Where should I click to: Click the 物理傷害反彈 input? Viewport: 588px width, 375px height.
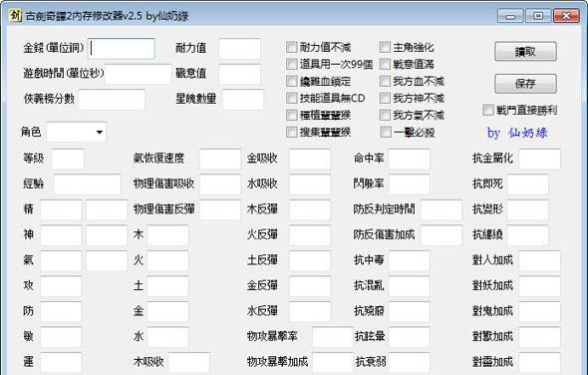point(220,209)
